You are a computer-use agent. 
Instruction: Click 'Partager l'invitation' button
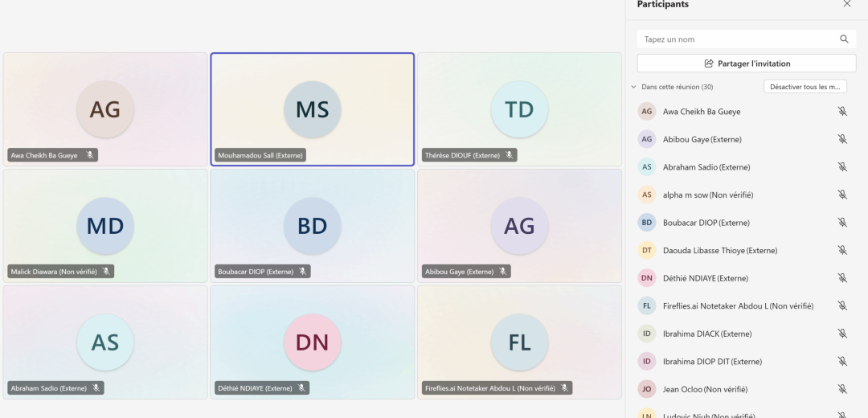point(747,64)
